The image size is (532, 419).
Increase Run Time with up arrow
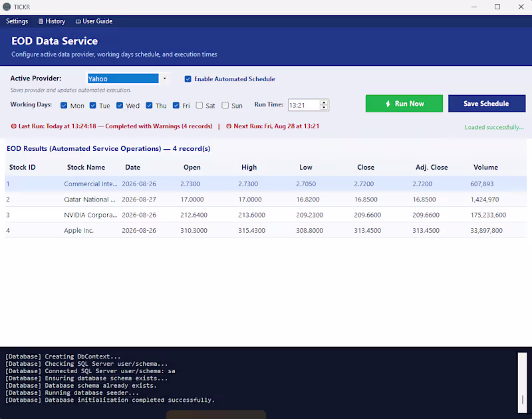click(324, 102)
